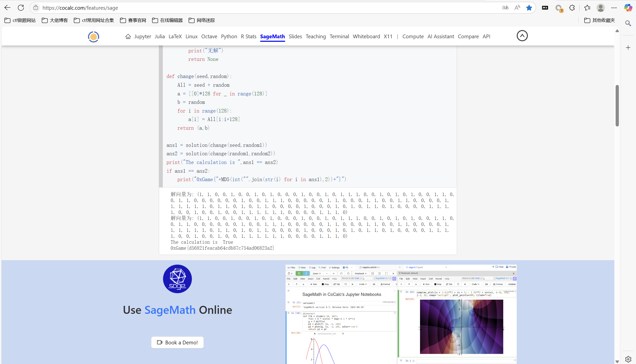The width and height of the screenshot is (636, 364).
Task: Open the ctf做题网站 bookmark folder
Action: [20, 20]
